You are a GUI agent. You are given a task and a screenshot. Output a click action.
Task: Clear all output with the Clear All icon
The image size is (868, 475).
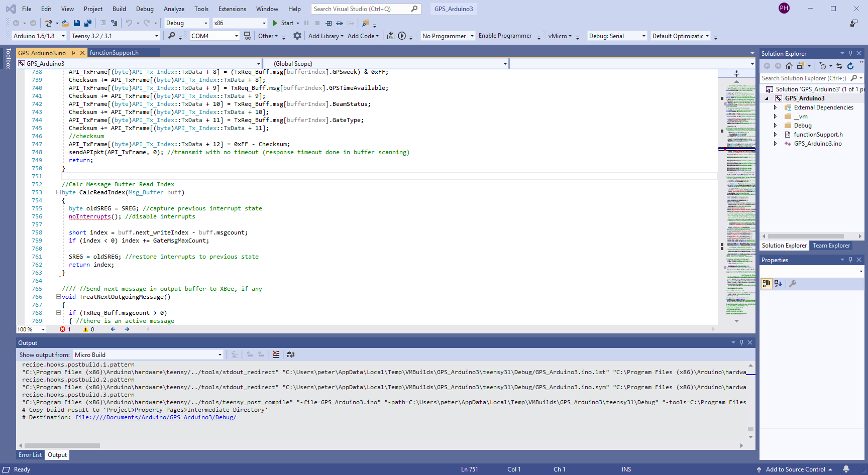click(x=276, y=354)
